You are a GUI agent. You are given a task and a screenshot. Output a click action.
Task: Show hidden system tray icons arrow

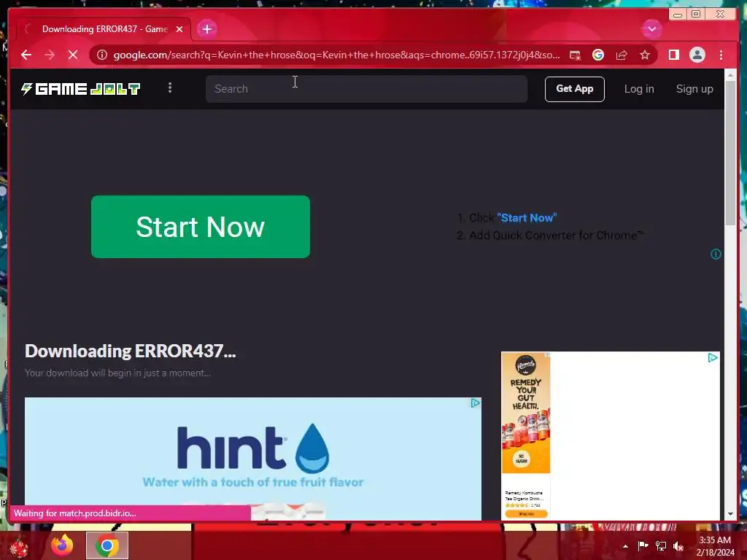pyautogui.click(x=625, y=546)
